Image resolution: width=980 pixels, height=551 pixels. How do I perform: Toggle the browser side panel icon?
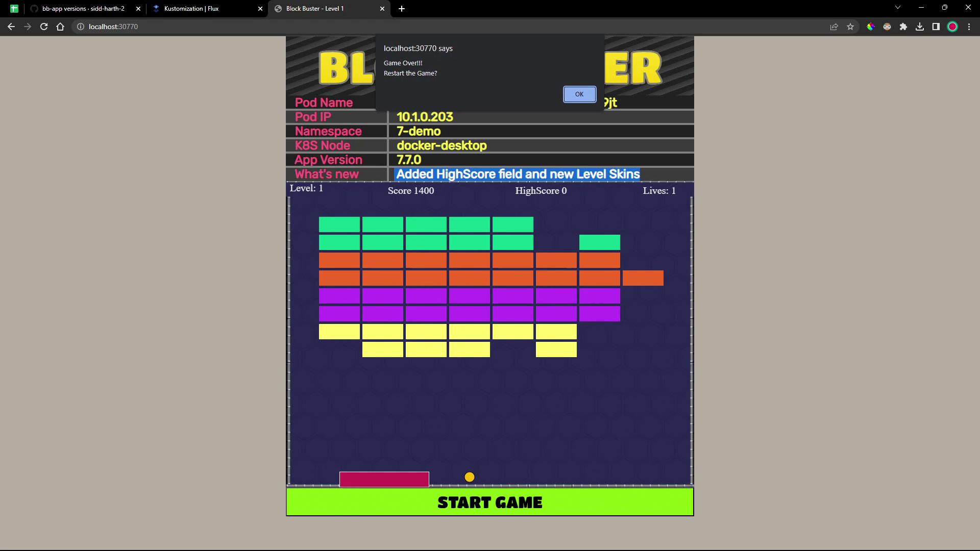click(936, 27)
